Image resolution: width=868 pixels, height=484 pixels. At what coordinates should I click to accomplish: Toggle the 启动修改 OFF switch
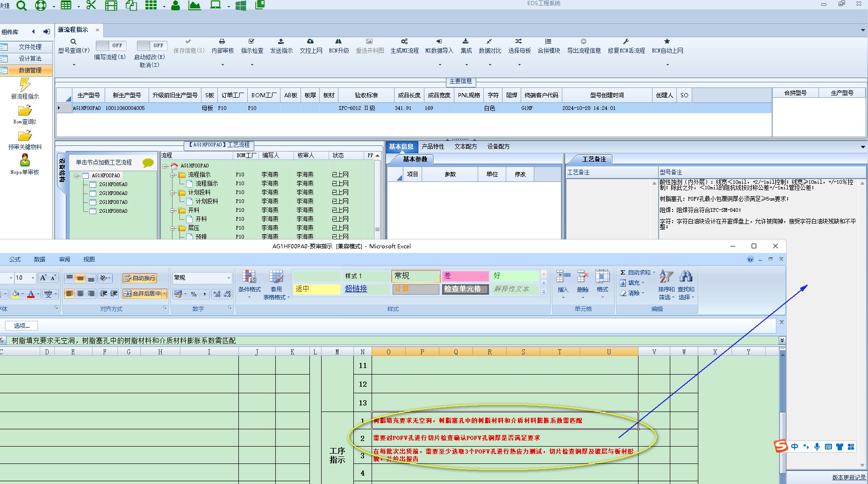(x=151, y=45)
